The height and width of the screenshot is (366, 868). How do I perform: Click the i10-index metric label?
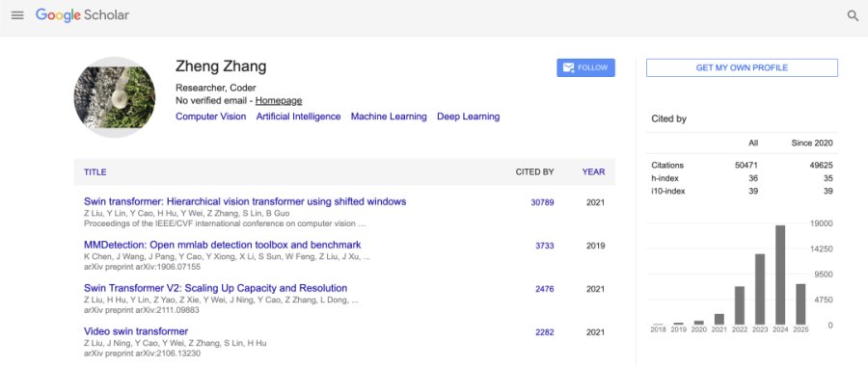(668, 192)
